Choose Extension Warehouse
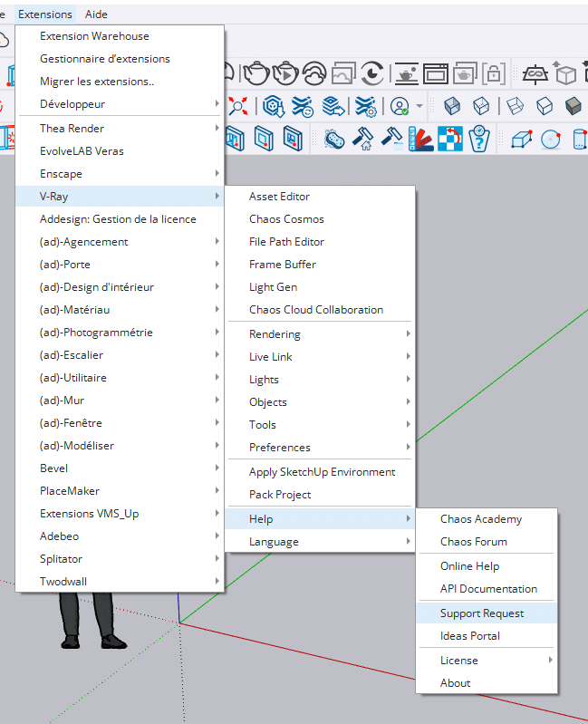 tap(94, 36)
